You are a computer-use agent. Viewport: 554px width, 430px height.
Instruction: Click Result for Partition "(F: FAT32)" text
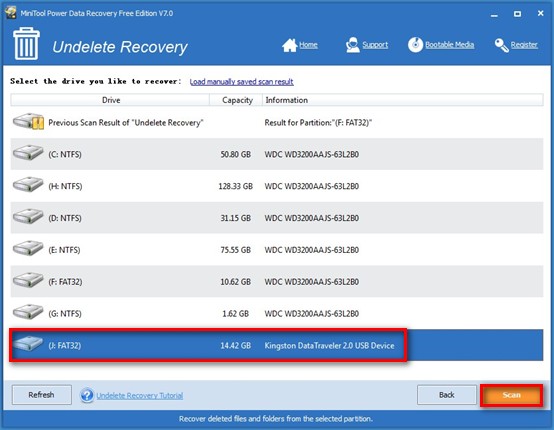pos(318,123)
